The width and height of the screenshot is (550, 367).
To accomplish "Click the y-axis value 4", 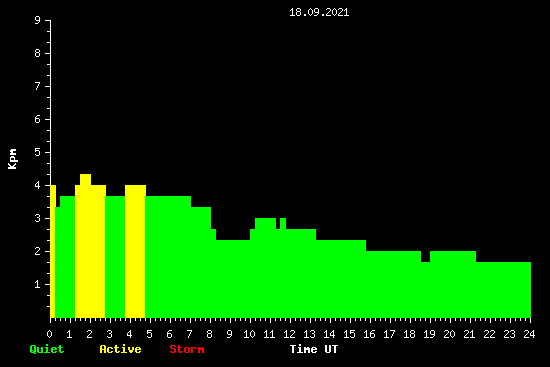I will (38, 185).
